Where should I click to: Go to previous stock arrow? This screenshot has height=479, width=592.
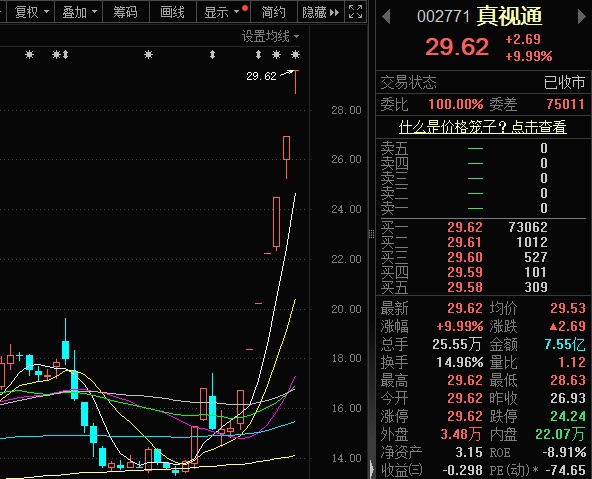point(386,17)
